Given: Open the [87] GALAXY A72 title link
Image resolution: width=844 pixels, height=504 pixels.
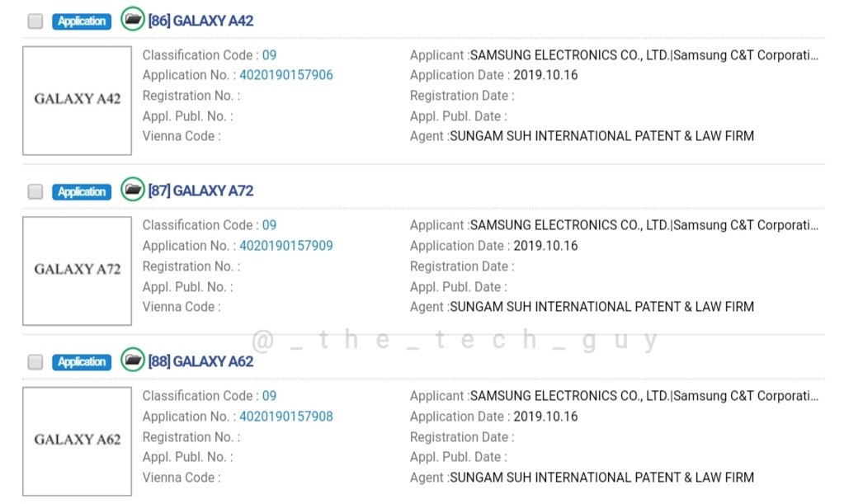Looking at the screenshot, I should 200,191.
